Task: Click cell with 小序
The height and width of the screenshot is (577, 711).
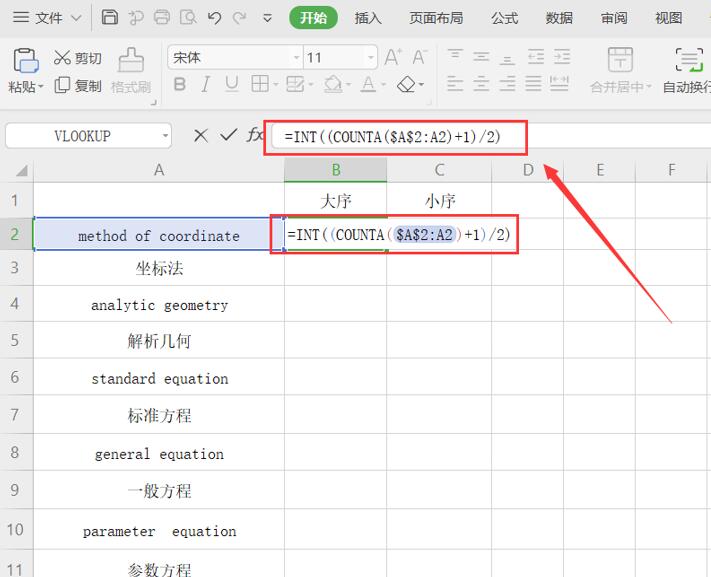Action: tap(439, 200)
